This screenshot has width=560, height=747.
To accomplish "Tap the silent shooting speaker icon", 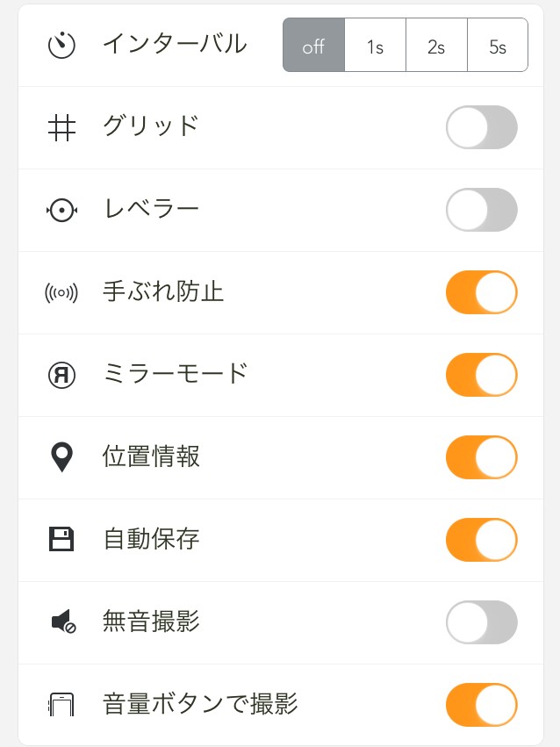I will [62, 622].
